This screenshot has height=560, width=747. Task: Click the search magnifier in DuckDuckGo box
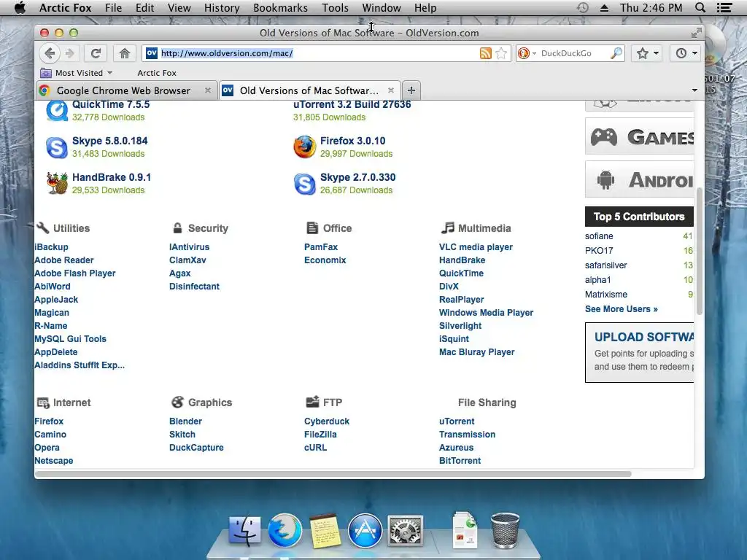(x=616, y=52)
